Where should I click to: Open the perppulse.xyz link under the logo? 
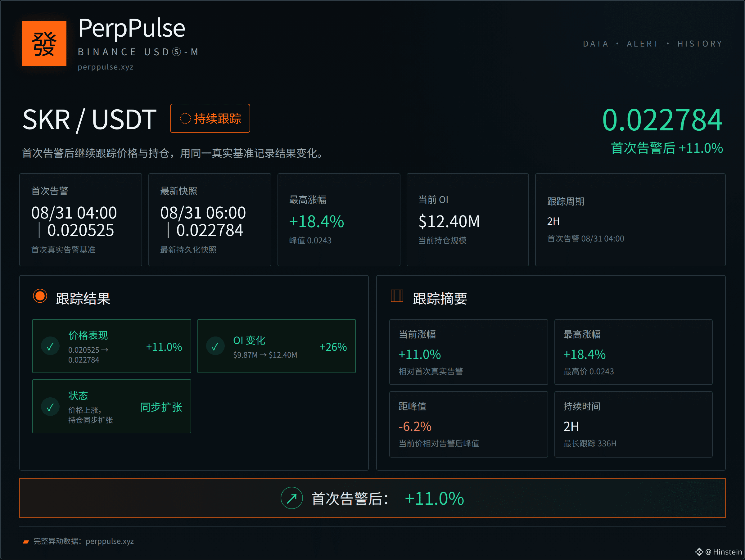coord(106,67)
